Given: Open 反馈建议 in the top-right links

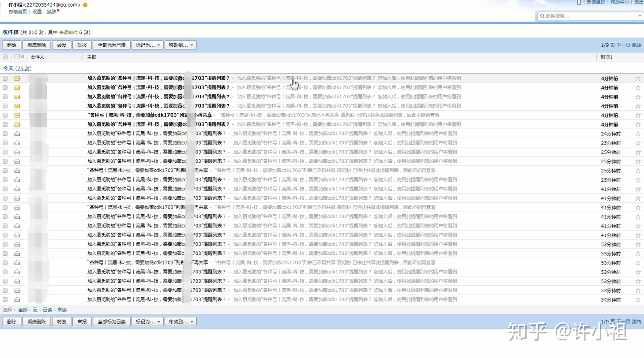Looking at the screenshot, I should 596,2.
